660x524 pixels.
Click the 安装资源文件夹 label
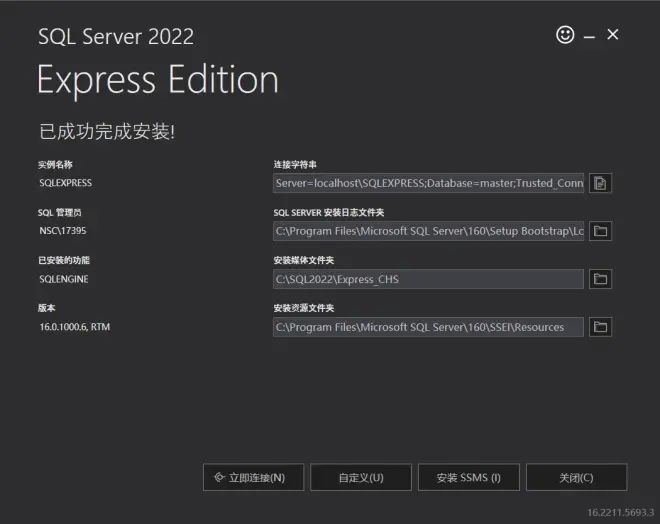click(x=304, y=308)
